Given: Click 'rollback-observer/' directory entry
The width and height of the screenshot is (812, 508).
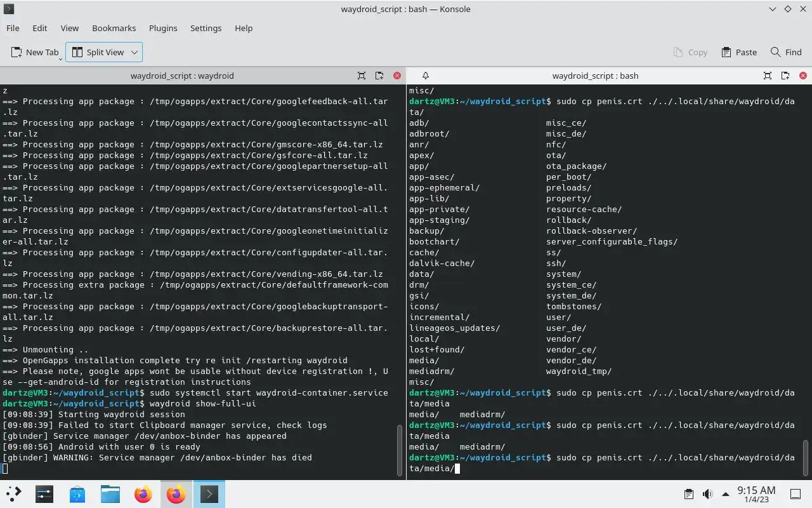Looking at the screenshot, I should coord(591,231).
